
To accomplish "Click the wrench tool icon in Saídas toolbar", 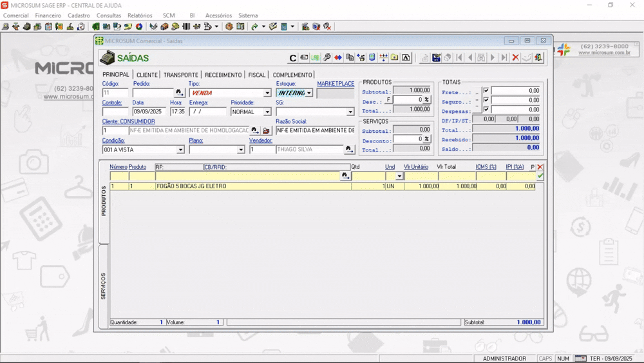I will click(327, 57).
